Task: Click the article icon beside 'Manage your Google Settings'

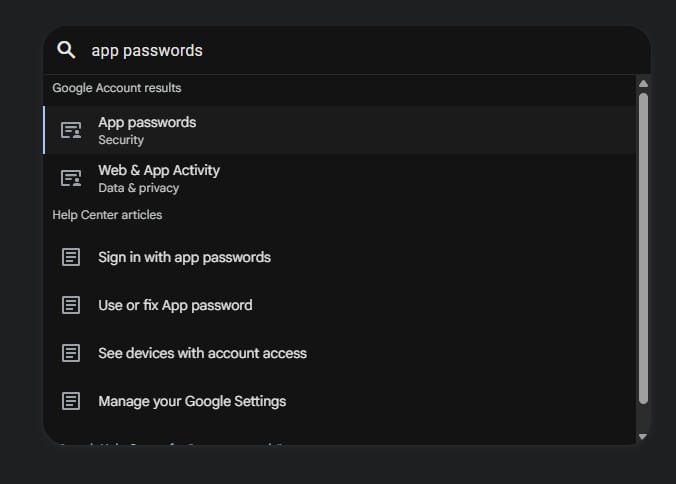Action: point(71,401)
